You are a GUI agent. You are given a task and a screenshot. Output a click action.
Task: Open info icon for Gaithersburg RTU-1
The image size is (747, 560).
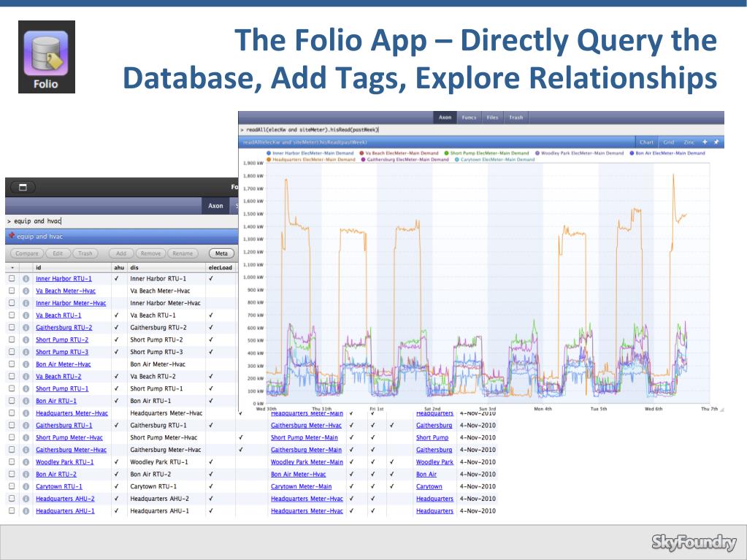coord(26,425)
